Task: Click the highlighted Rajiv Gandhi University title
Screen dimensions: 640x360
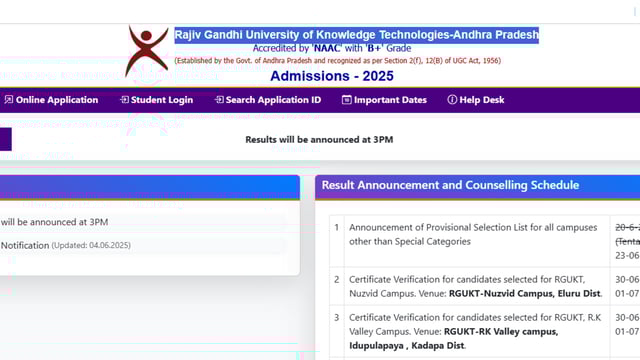Action: point(356,35)
